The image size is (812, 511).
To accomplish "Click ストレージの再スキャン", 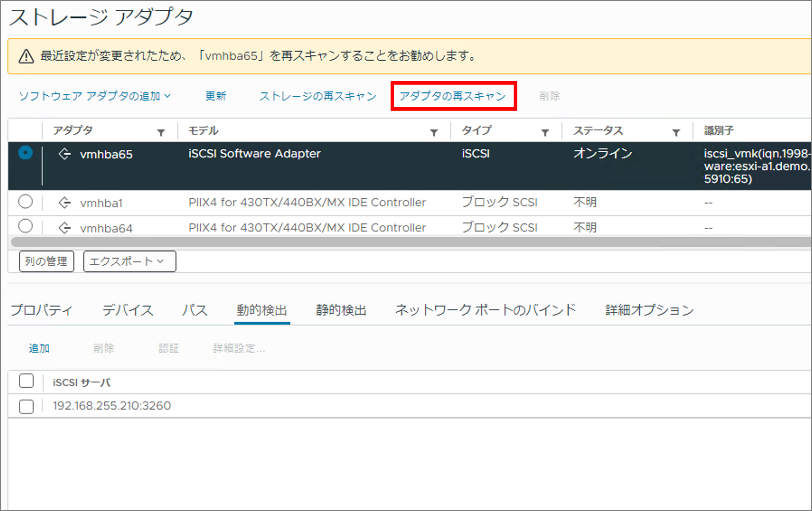I will coord(318,96).
